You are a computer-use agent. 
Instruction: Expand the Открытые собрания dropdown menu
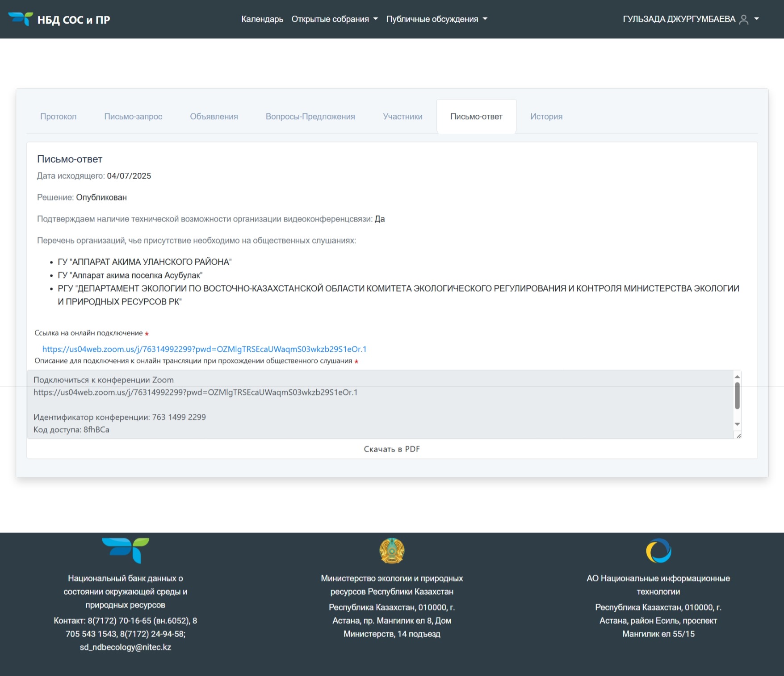click(334, 19)
